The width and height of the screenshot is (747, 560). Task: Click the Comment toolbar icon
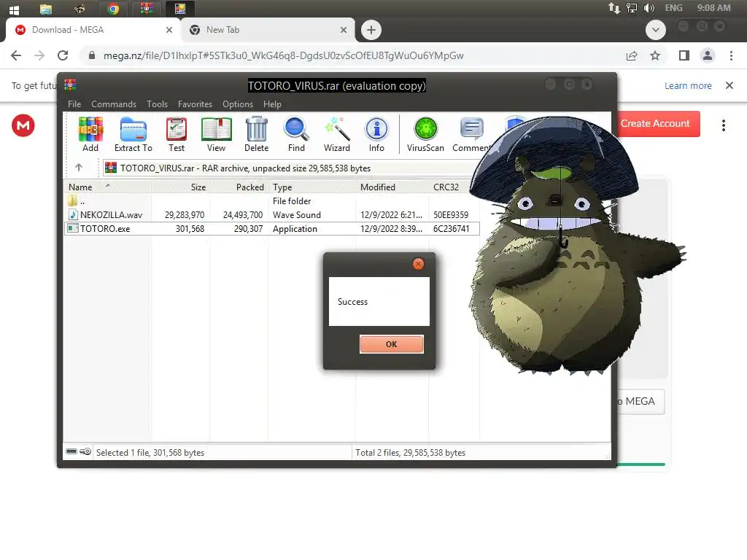[472, 135]
